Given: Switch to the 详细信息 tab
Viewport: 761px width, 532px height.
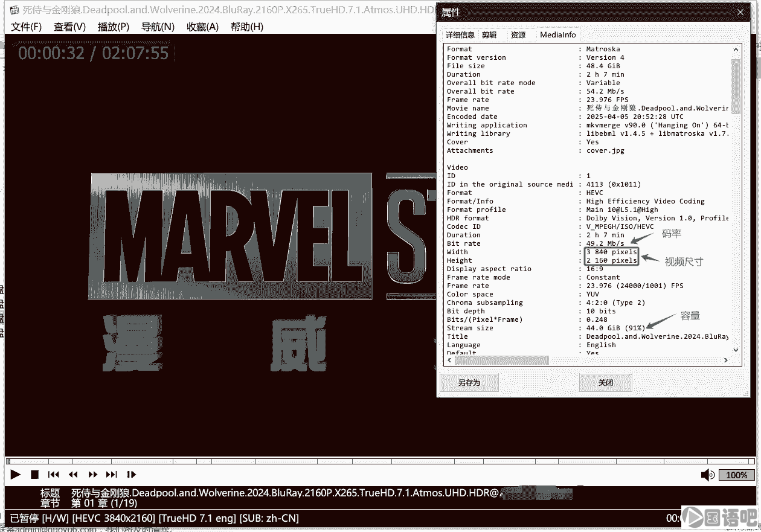Looking at the screenshot, I should [x=460, y=35].
